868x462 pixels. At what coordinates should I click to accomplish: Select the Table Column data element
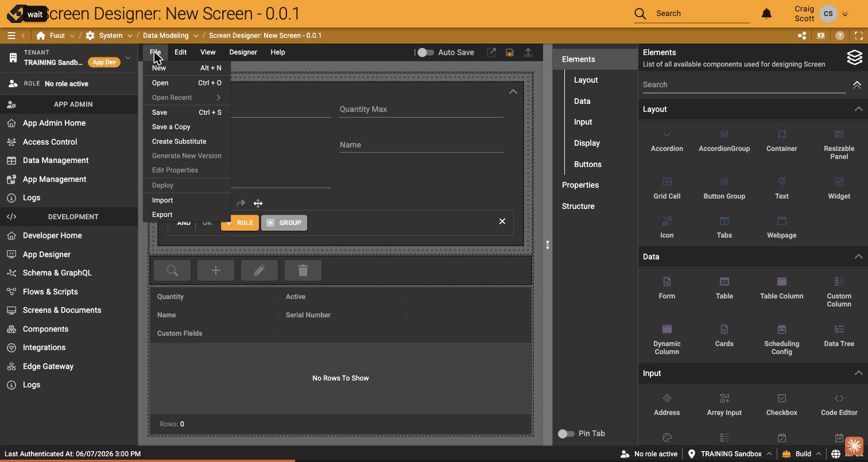tap(781, 289)
